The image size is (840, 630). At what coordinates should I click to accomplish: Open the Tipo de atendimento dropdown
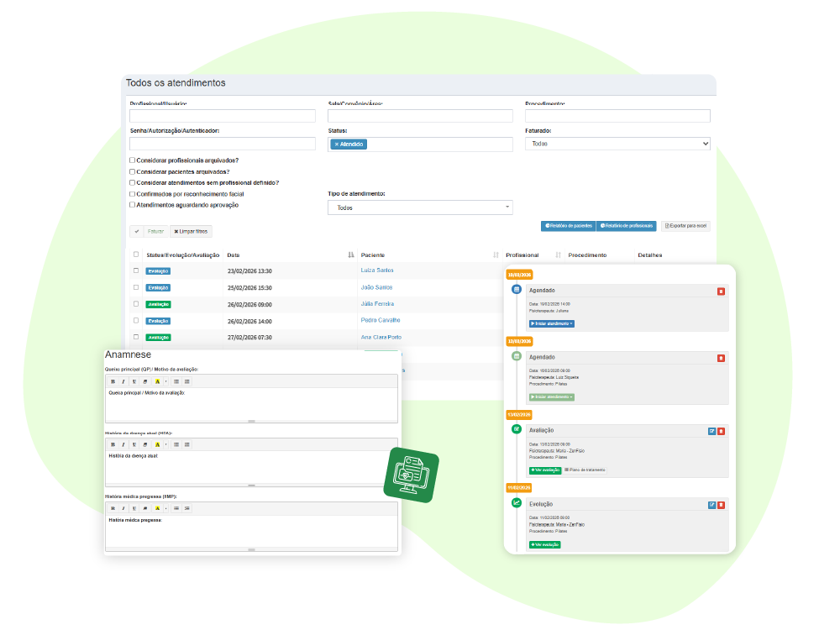[x=420, y=207]
